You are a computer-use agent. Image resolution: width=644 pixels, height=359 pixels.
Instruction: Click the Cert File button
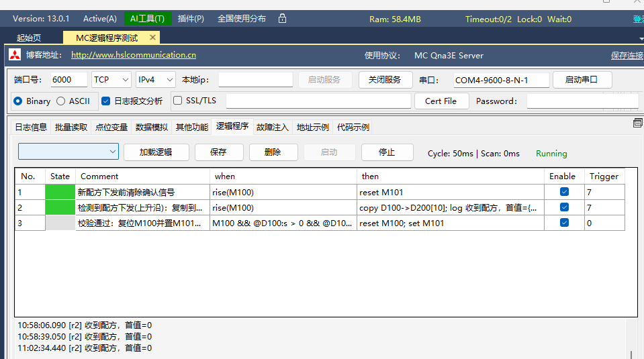(x=441, y=101)
